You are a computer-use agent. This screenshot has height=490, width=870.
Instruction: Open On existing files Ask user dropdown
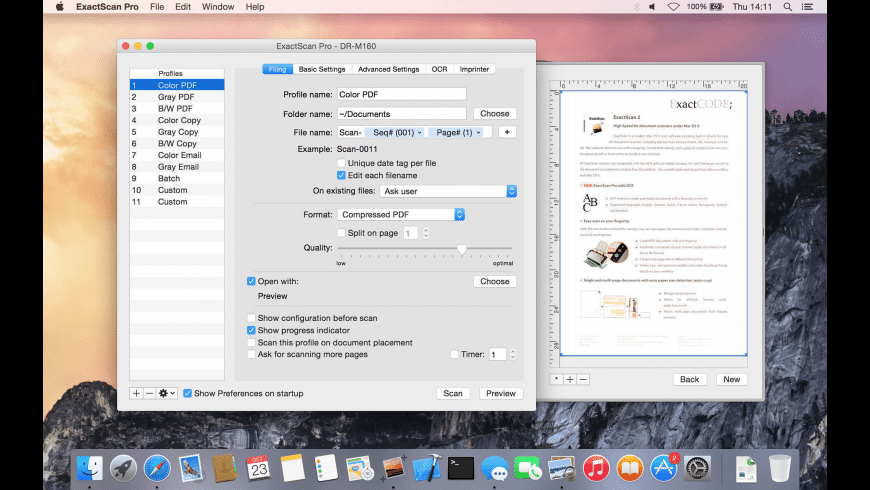[448, 191]
